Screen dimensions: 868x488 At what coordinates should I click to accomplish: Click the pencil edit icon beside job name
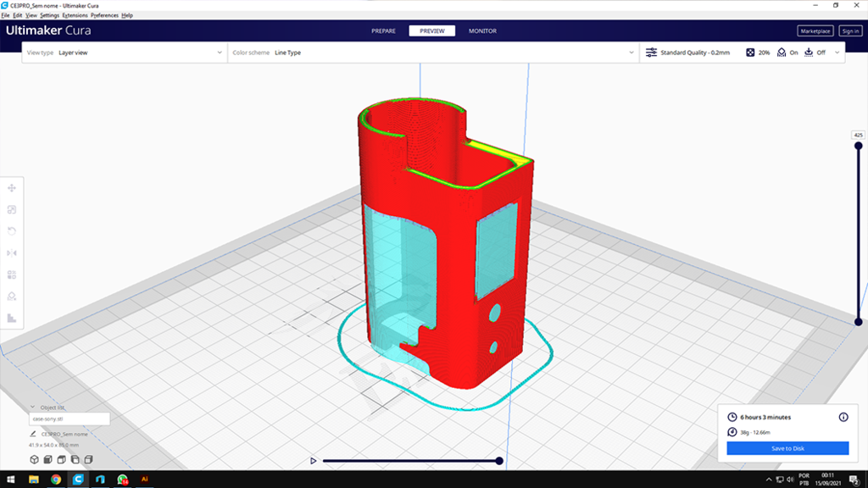point(33,434)
